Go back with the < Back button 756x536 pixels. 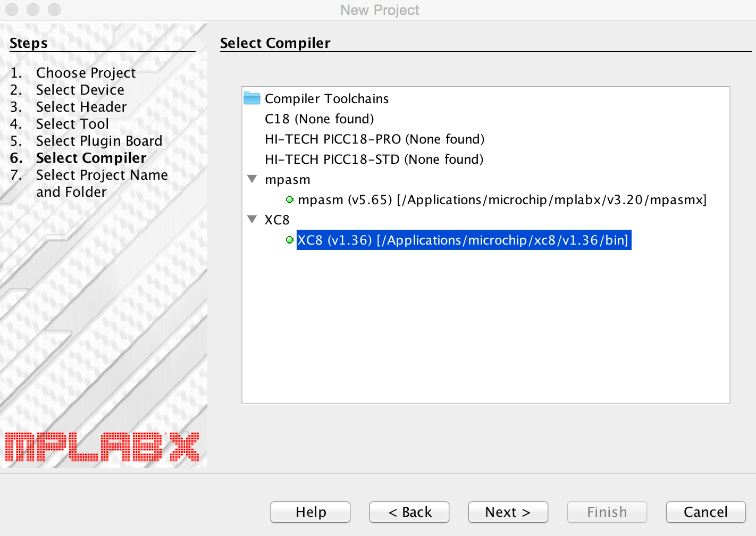click(409, 512)
